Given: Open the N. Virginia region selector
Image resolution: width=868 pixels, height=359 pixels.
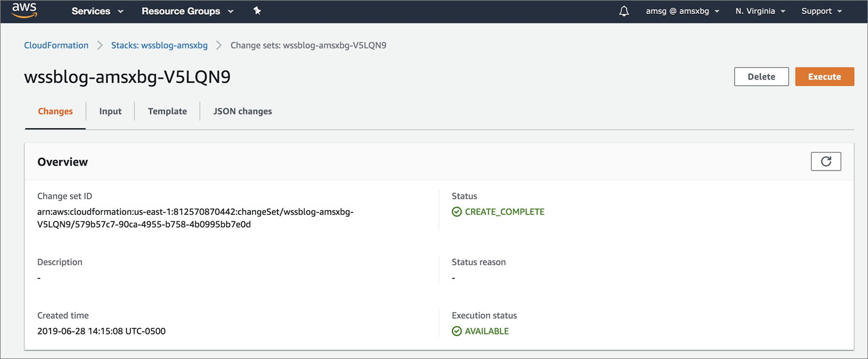Looking at the screenshot, I should coord(760,11).
